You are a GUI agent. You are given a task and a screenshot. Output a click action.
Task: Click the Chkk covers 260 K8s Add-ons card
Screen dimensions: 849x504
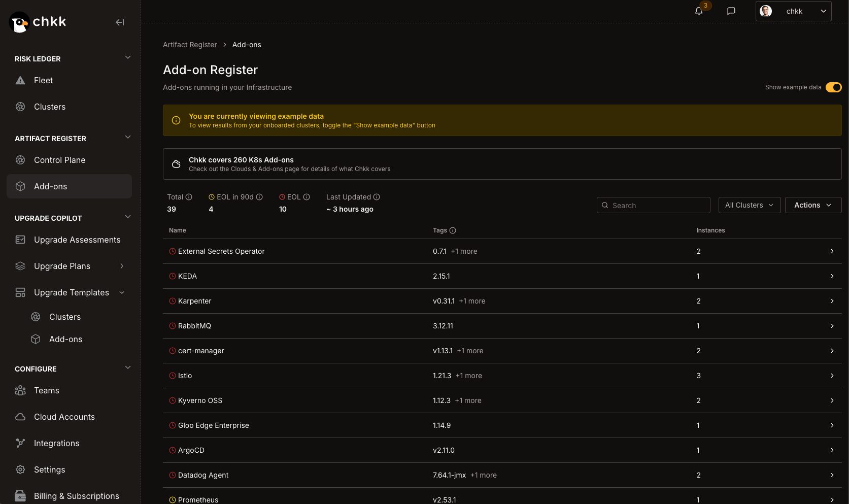pos(502,164)
